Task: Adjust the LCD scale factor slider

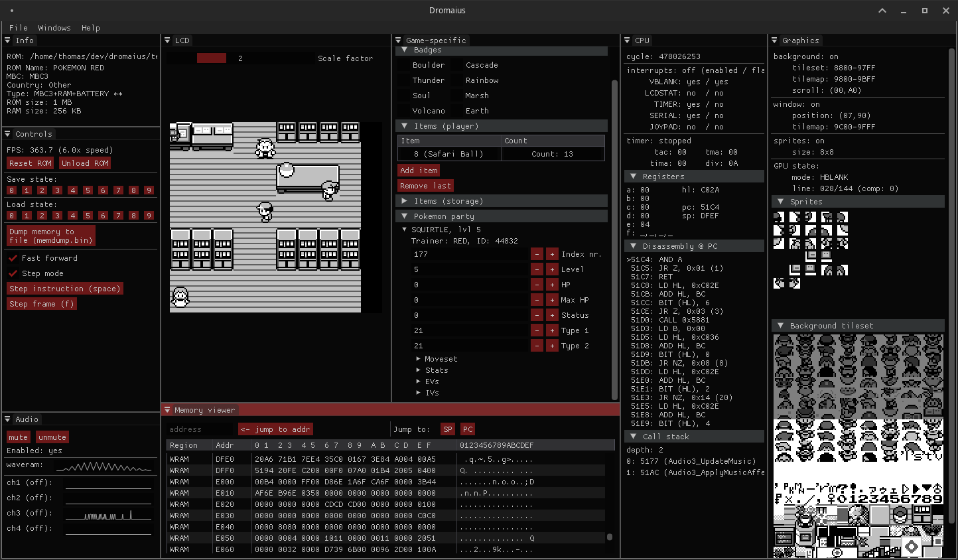Action: click(239, 58)
